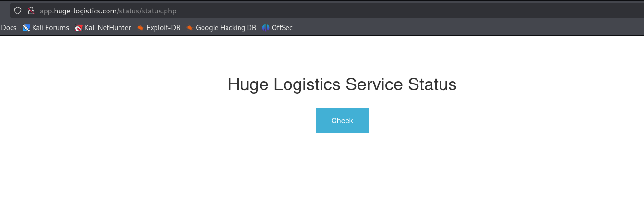Viewport: 644px width, 205px height.
Task: Click the Exploit-DB bookmark favicon
Action: 141,28
